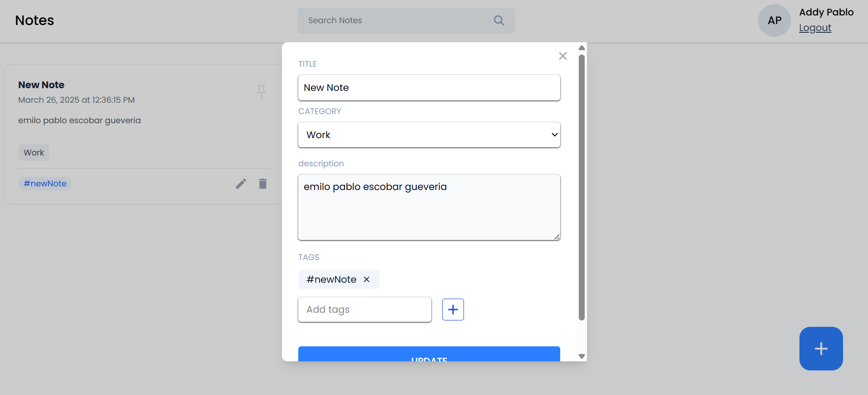Click the Work category badge on card
The width and height of the screenshot is (868, 395).
34,153
